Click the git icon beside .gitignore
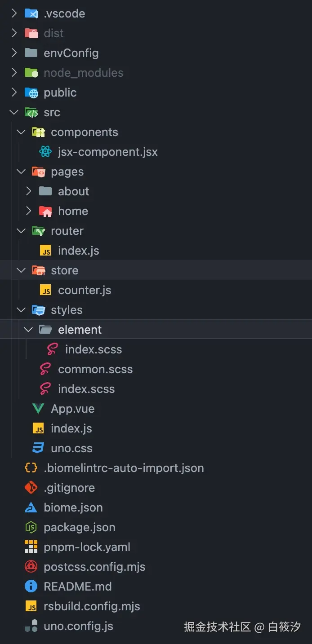The image size is (312, 644). [31, 488]
